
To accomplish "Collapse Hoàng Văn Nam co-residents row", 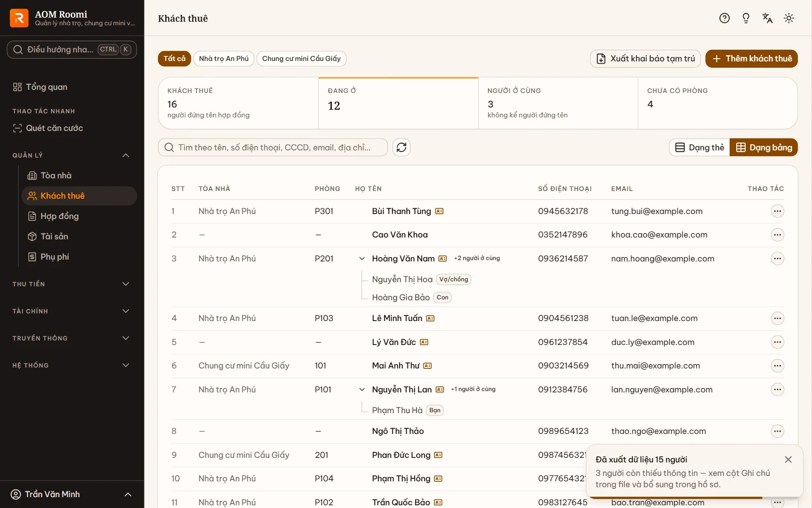I will coord(362,259).
